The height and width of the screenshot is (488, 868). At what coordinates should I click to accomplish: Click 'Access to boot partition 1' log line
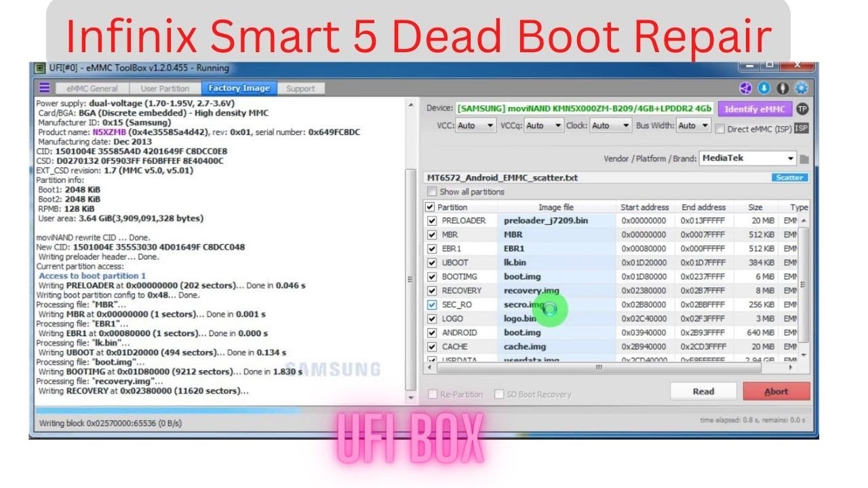tap(92, 276)
